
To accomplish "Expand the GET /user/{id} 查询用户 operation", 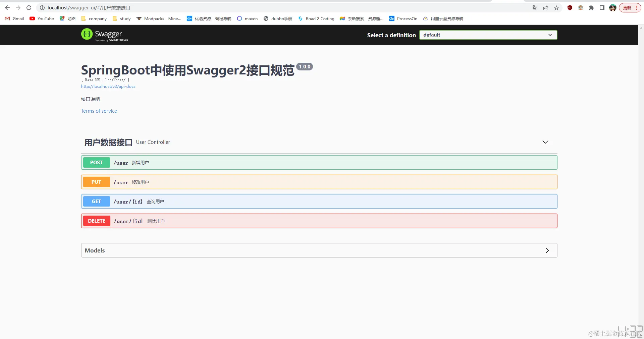I will click(319, 202).
